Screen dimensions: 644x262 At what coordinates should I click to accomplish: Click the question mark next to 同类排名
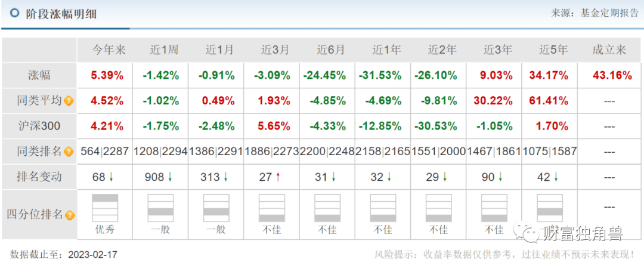(69, 152)
